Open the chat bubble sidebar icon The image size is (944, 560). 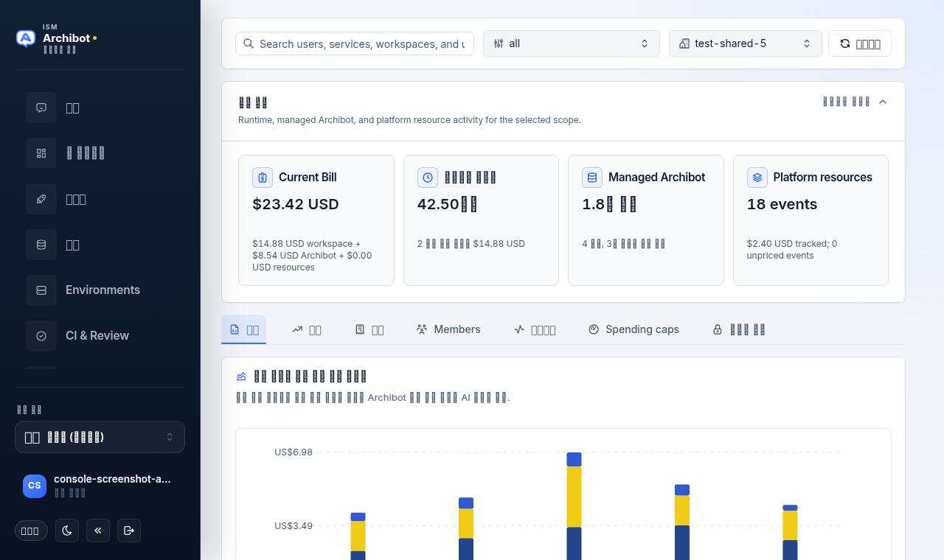click(41, 108)
